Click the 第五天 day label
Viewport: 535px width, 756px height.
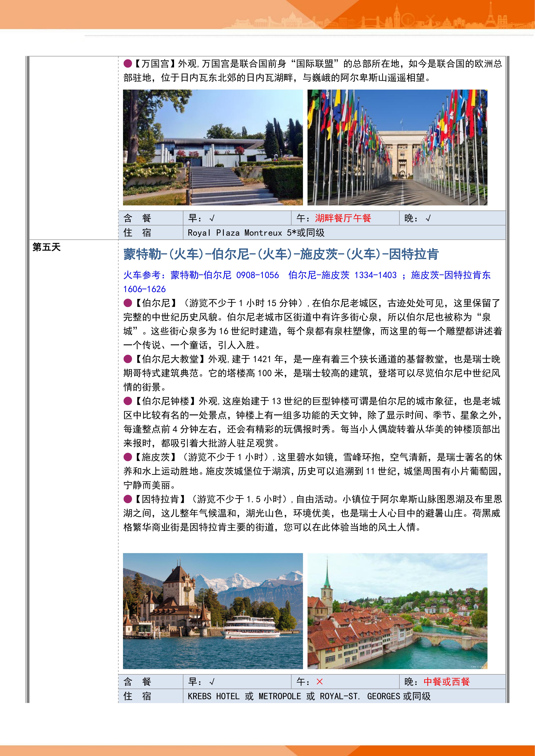tap(47, 247)
